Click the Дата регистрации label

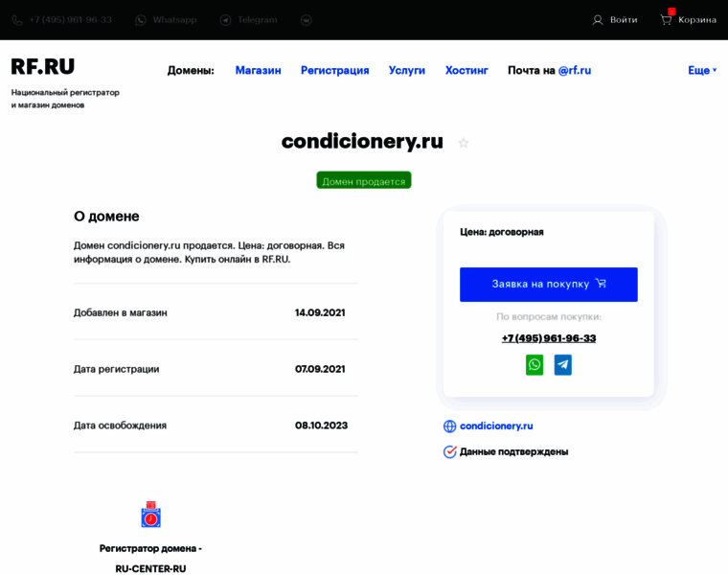(117, 369)
